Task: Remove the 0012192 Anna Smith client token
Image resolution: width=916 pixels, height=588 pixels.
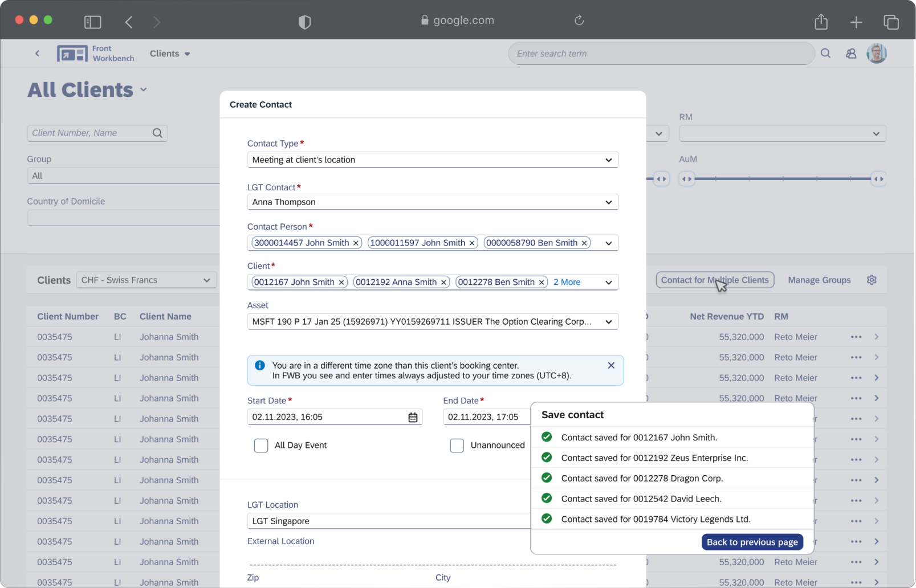Action: (x=443, y=283)
